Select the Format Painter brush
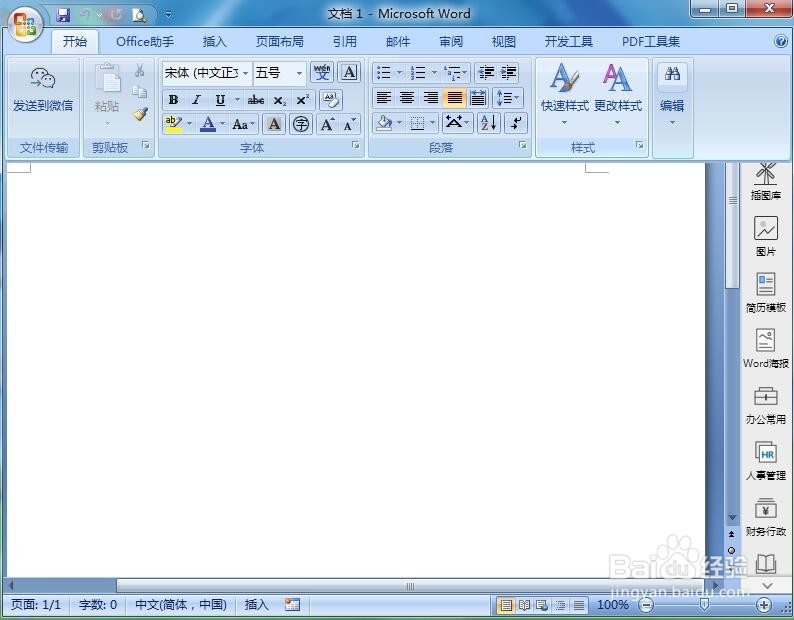 click(140, 114)
